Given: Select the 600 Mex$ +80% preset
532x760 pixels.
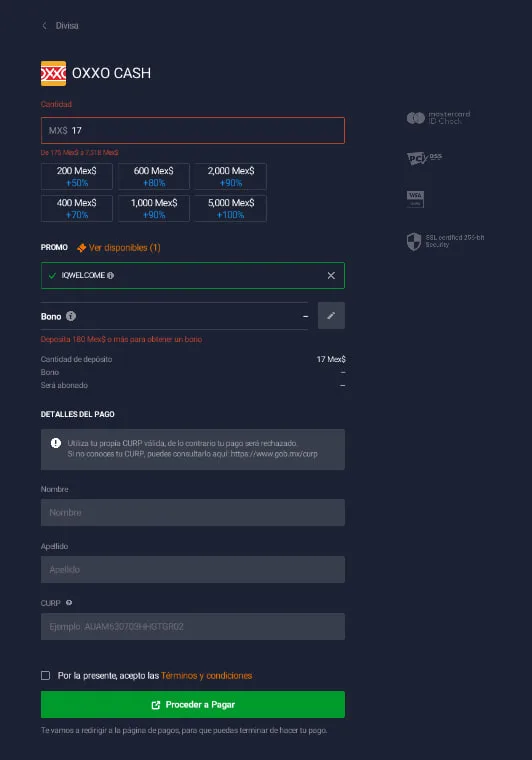Looking at the screenshot, I should click(x=154, y=176).
